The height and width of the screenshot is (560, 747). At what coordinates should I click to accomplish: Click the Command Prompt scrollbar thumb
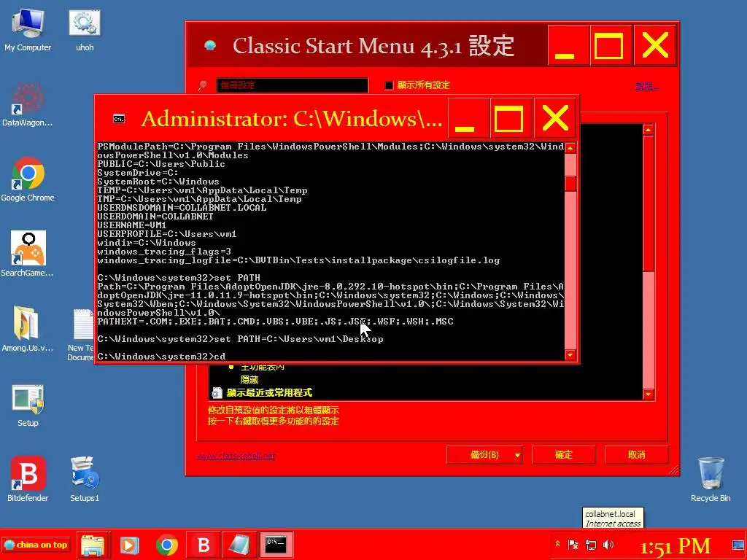[570, 183]
